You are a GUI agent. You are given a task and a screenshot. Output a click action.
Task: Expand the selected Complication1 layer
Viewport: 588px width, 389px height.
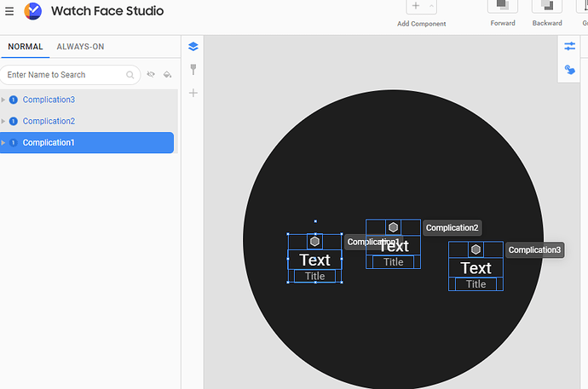point(3,143)
